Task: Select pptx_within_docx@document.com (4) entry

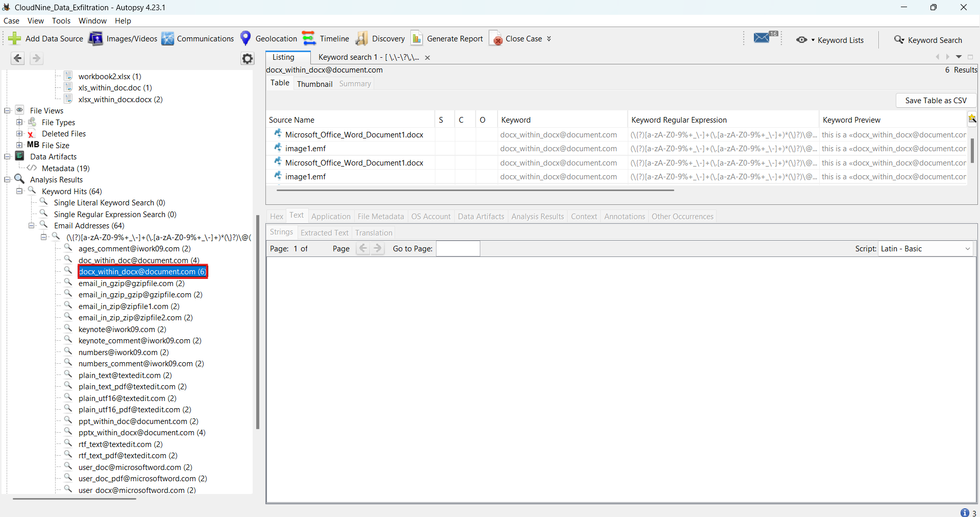Action: pyautogui.click(x=142, y=433)
